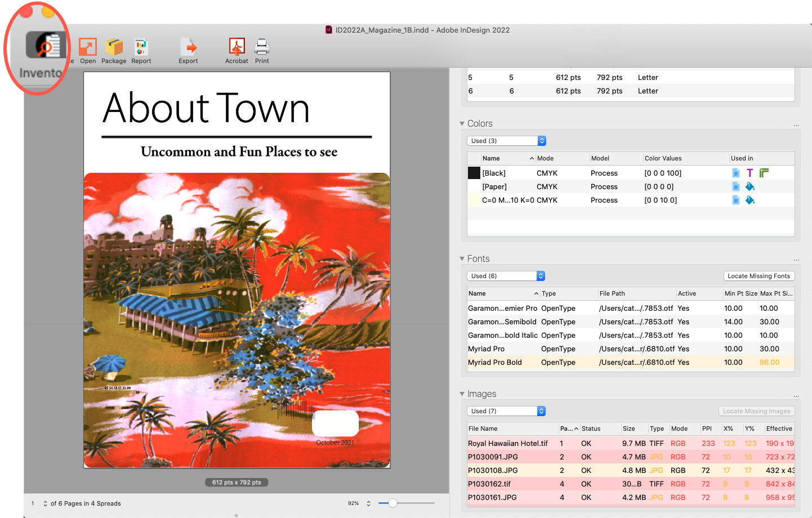812x518 pixels.
Task: Sort colors by the 'Used in' header
Action: click(762, 158)
